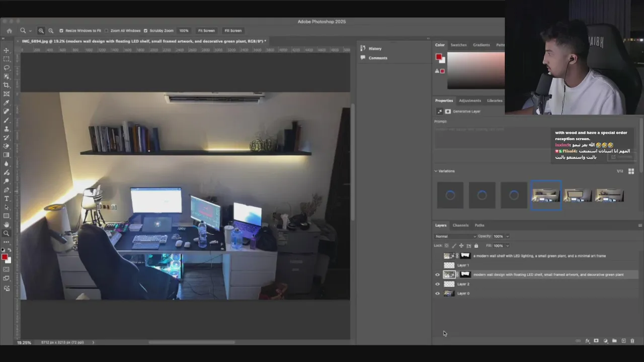The width and height of the screenshot is (644, 362).
Task: Click the red foreground swatch in Color panel
Action: pos(439,57)
